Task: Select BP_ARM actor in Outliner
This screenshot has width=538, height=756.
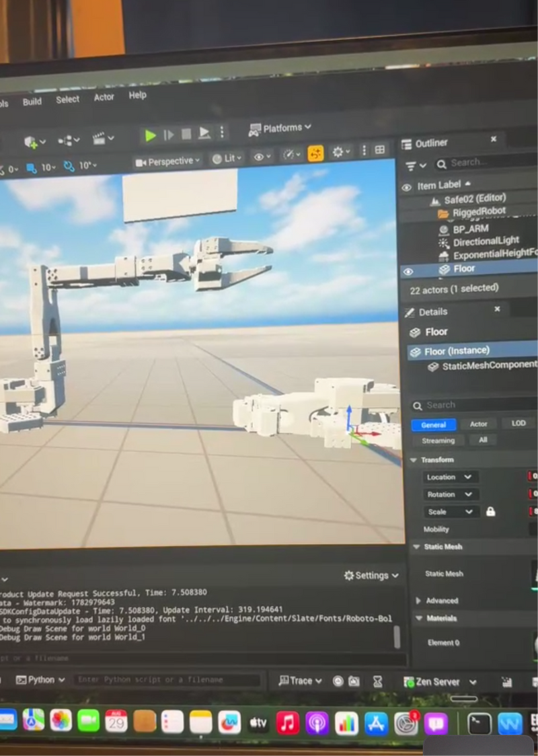Action: pos(471,229)
